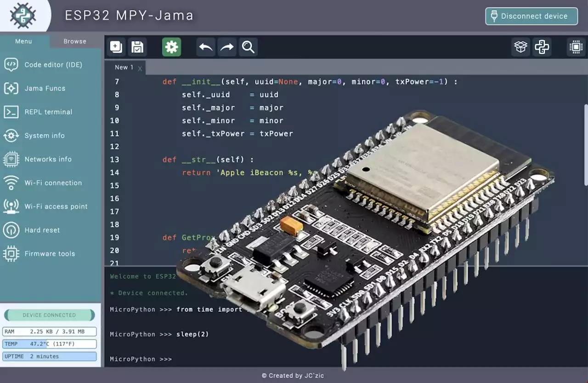The width and height of the screenshot is (588, 383).
Task: Click the empty MicroPython >>> prompt line
Action: point(141,359)
